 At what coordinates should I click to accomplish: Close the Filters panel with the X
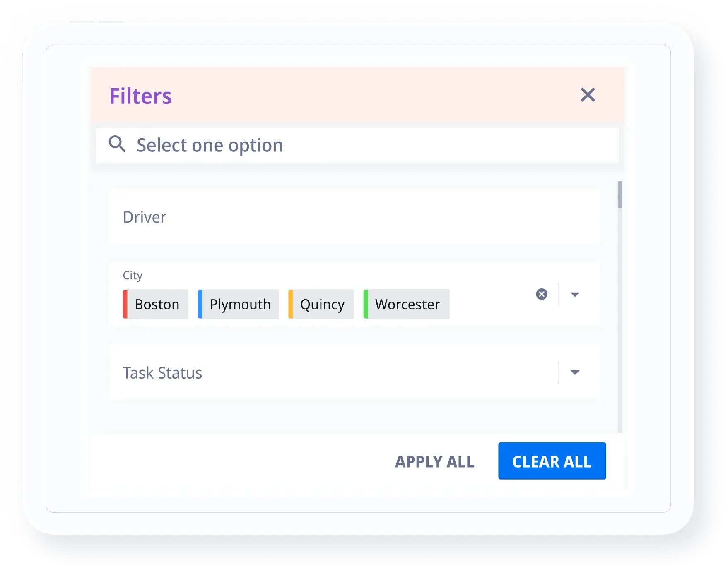click(588, 95)
